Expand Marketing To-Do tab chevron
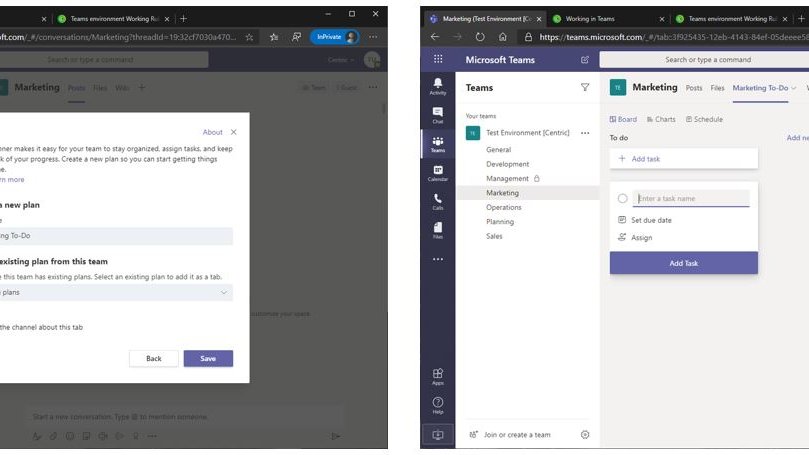Screen dimensions: 809x455 (x=794, y=88)
